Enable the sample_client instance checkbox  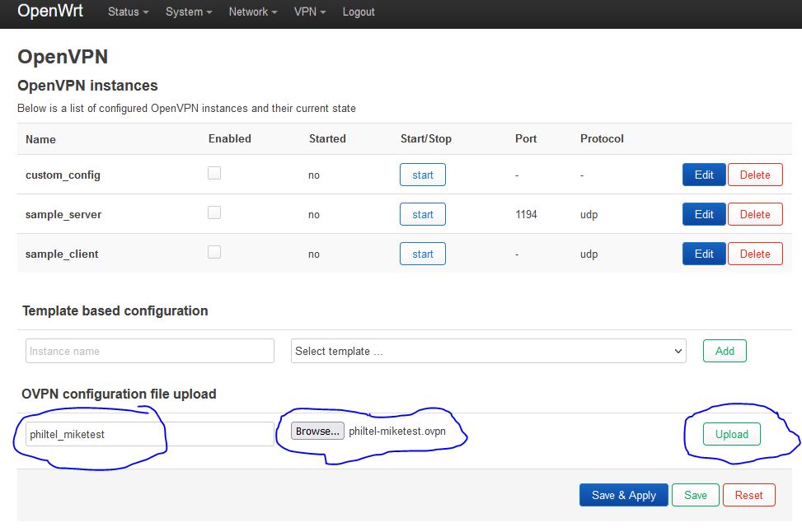[214, 252]
